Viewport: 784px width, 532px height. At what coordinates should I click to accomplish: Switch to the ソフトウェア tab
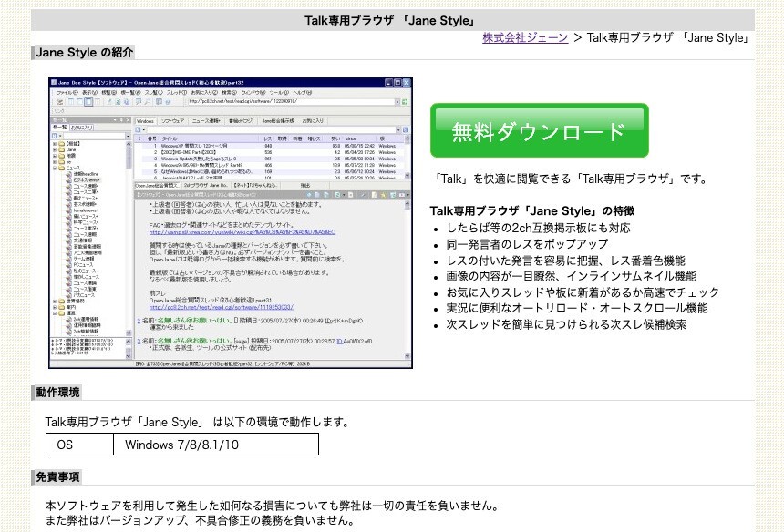[x=173, y=120]
